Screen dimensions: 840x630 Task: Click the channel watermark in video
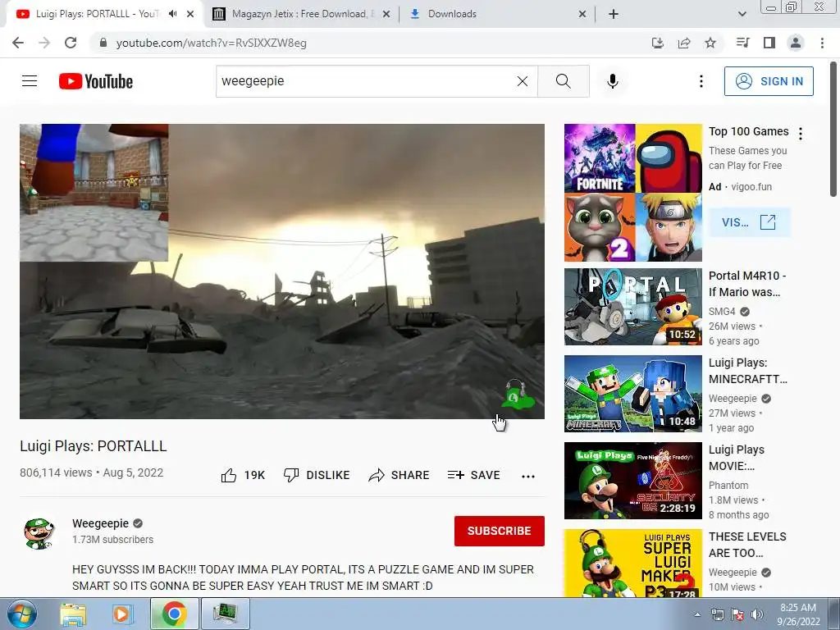click(517, 395)
